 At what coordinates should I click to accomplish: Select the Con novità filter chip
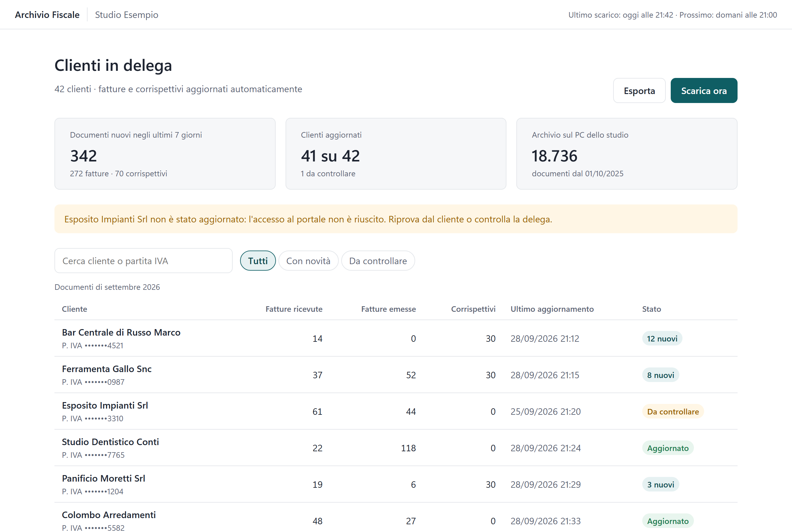(x=308, y=260)
